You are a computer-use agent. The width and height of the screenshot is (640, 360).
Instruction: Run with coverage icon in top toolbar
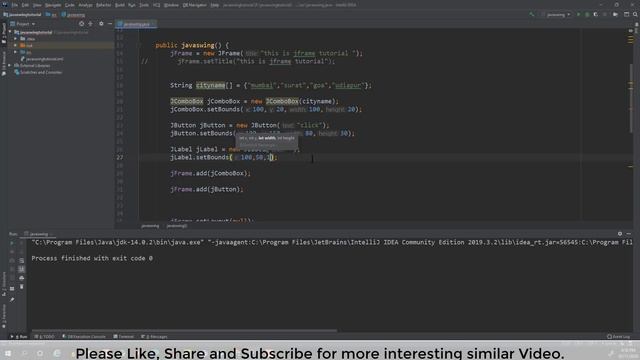pyautogui.click(x=596, y=14)
